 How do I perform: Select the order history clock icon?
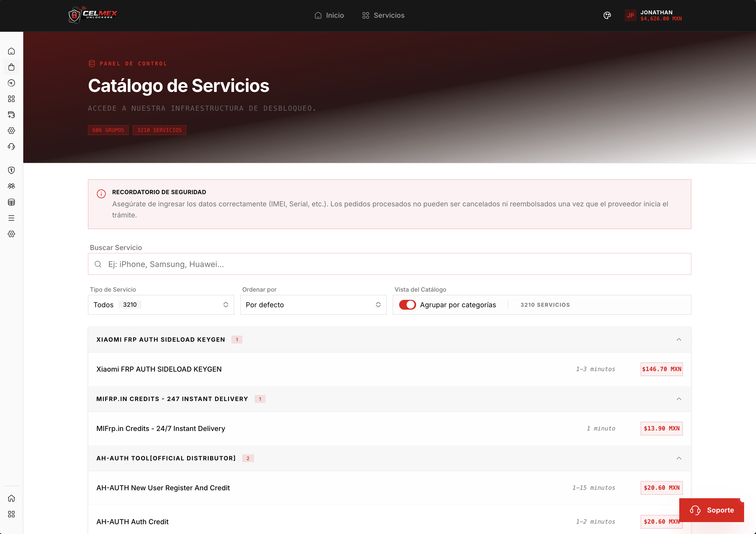pos(12,83)
